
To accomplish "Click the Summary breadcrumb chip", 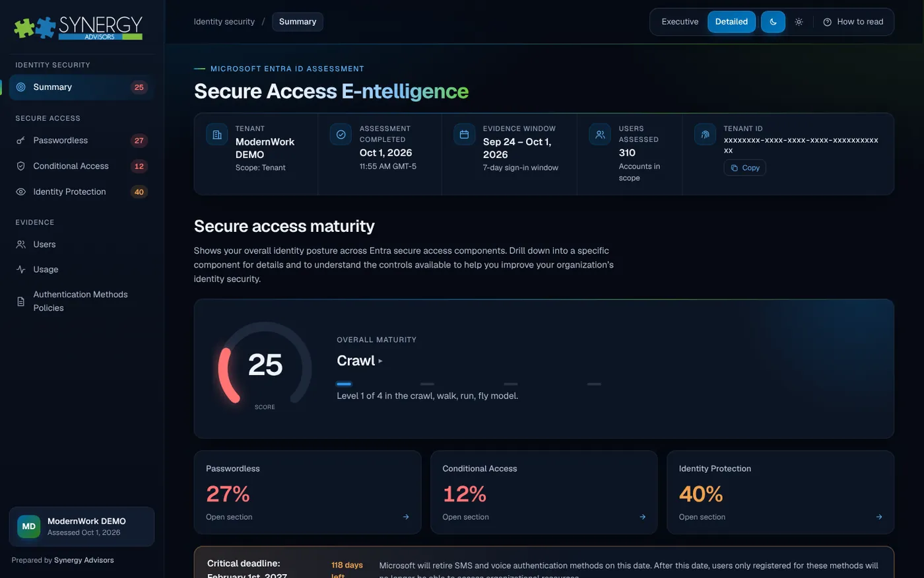I will pyautogui.click(x=298, y=22).
